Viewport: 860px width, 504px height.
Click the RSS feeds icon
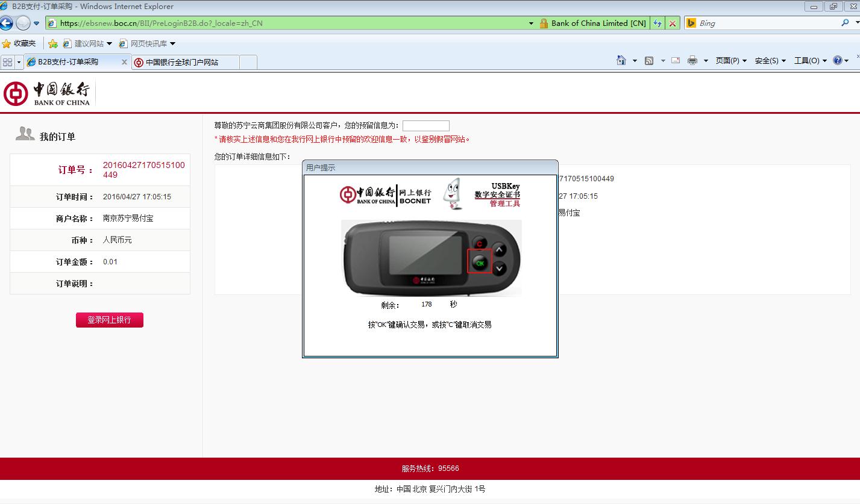tap(649, 60)
